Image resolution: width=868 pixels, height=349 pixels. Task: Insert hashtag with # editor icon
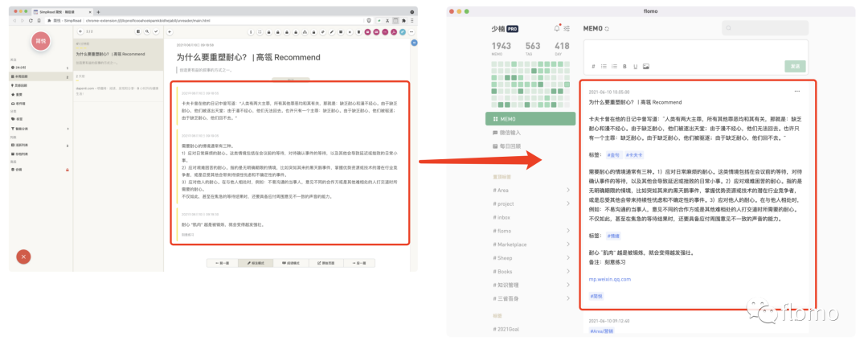(x=593, y=67)
